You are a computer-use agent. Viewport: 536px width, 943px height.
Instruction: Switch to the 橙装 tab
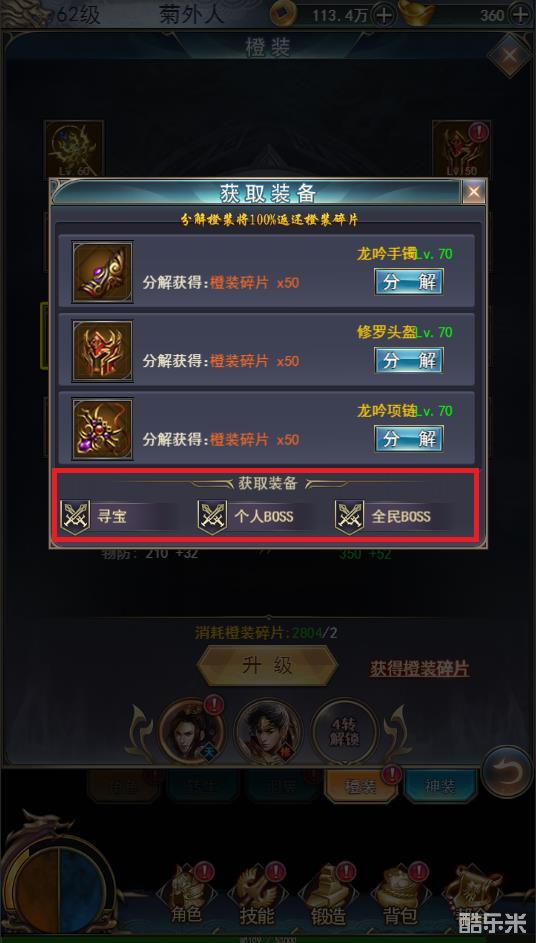(360, 785)
